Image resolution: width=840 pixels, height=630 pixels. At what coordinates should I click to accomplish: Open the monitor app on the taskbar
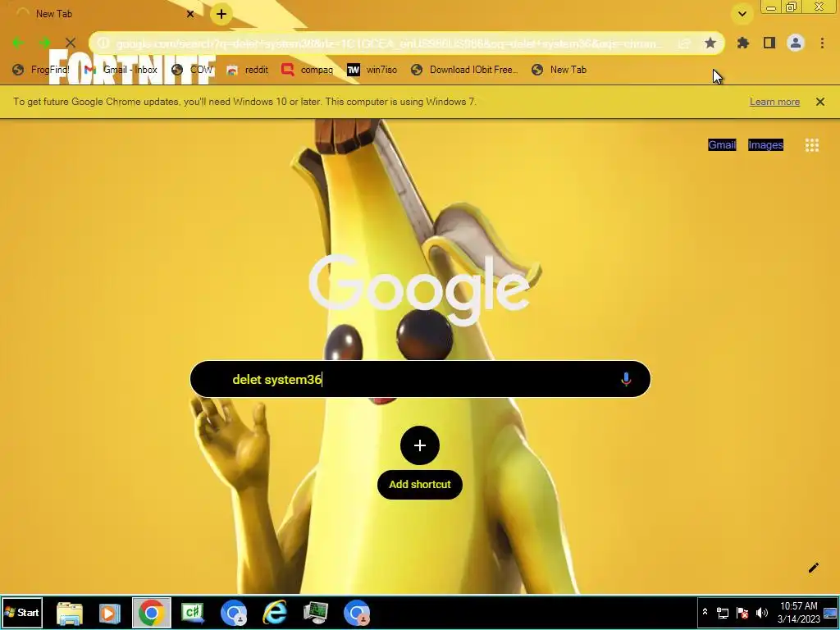pos(316,613)
